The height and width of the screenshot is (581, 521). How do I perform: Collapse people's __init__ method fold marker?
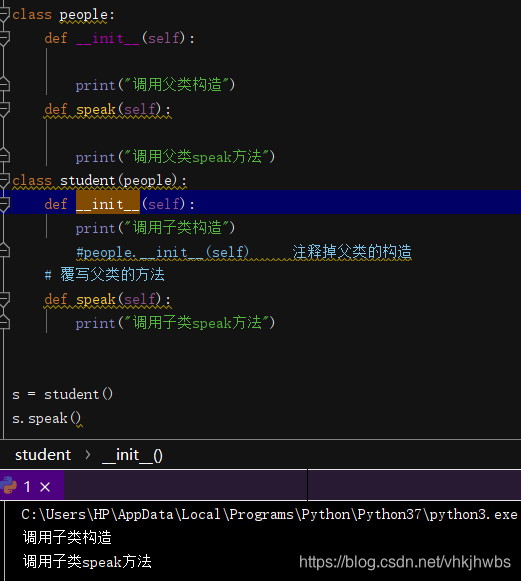4,38
